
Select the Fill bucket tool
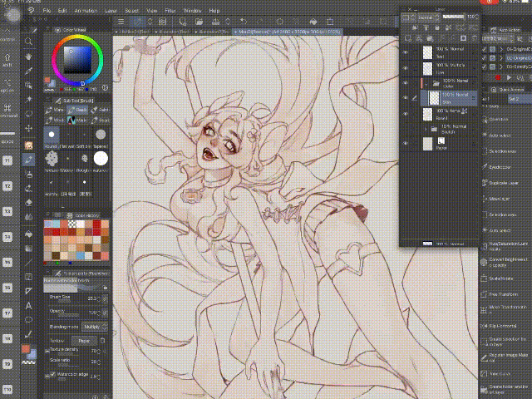tap(29, 234)
